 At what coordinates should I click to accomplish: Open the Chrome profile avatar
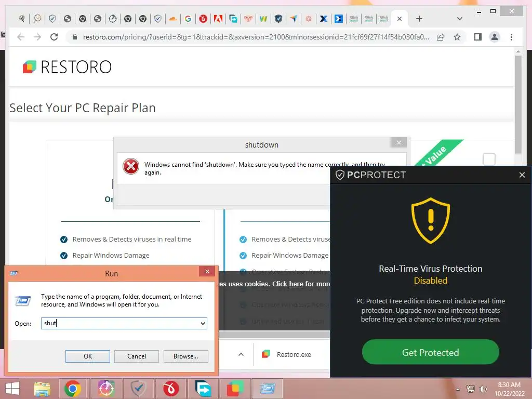tap(495, 37)
